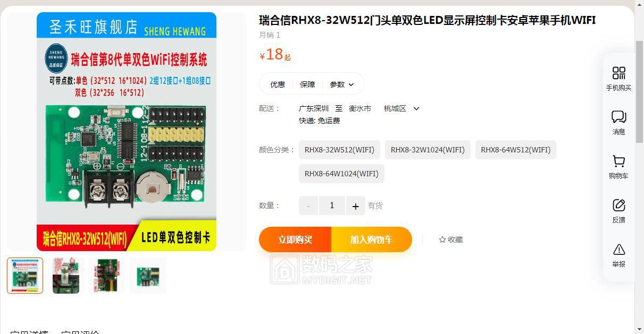644x334 pixels.
Task: Select the second product thumbnail image
Action: [x=66, y=276]
